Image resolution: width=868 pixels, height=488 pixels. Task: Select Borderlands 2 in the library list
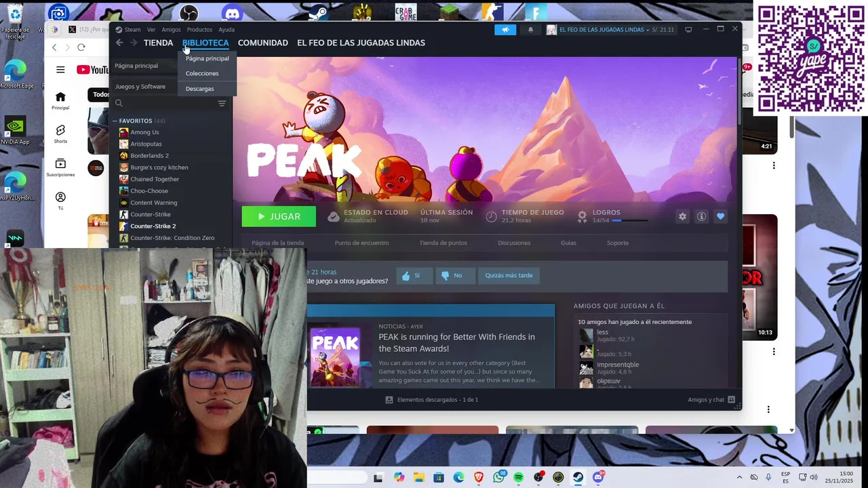point(149,156)
